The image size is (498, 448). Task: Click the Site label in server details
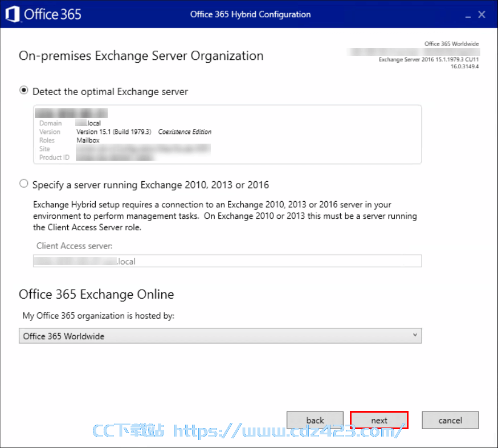click(x=44, y=149)
